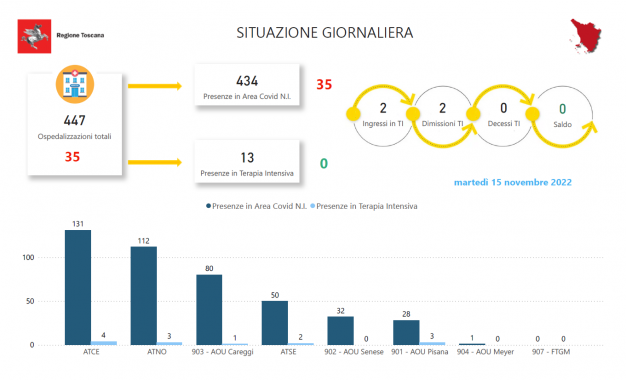The height and width of the screenshot is (380, 626).
Task: Click the 100 y-axis value
Action: [28, 257]
